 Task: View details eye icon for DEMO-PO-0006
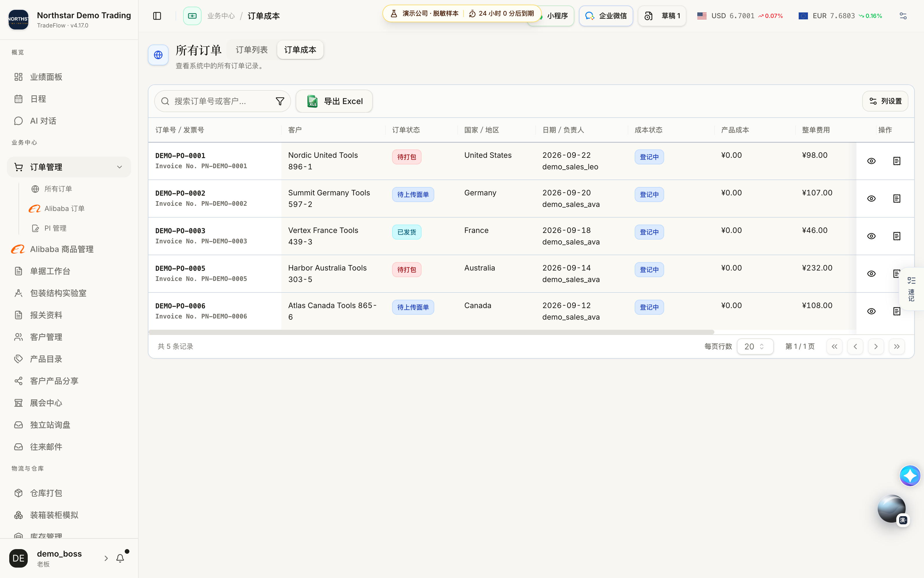tap(871, 311)
